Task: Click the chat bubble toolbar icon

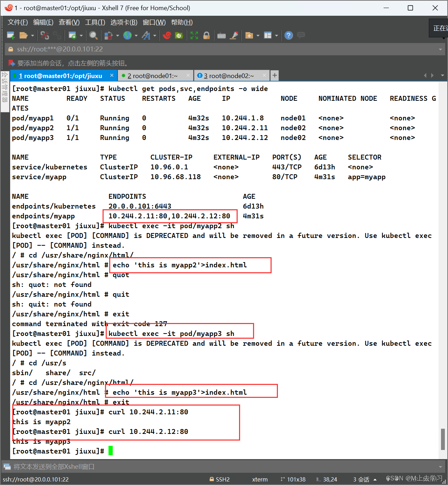Action: point(301,35)
